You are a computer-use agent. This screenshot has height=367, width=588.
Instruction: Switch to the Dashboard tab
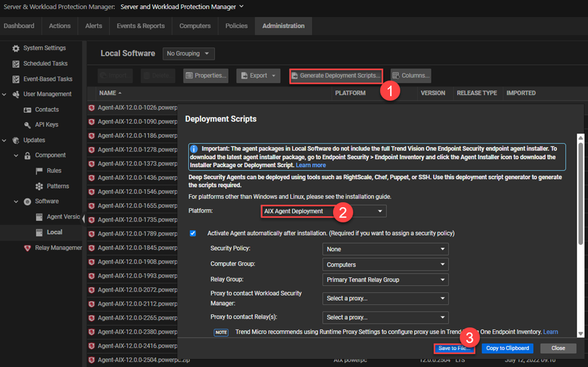tap(19, 26)
